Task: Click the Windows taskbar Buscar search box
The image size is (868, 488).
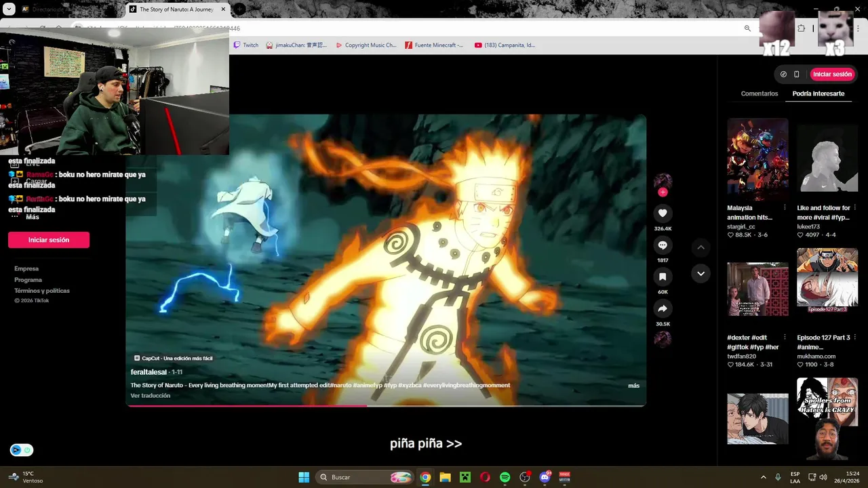Action: point(365,477)
